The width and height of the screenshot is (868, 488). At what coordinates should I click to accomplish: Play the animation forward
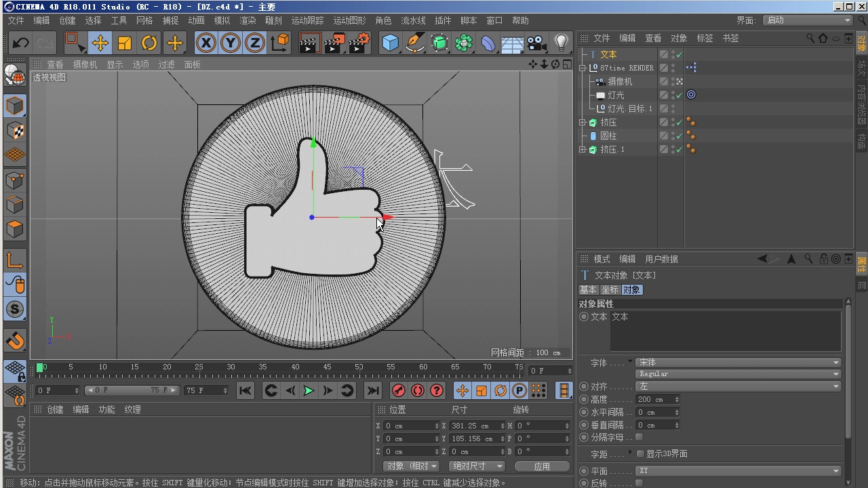tap(309, 390)
